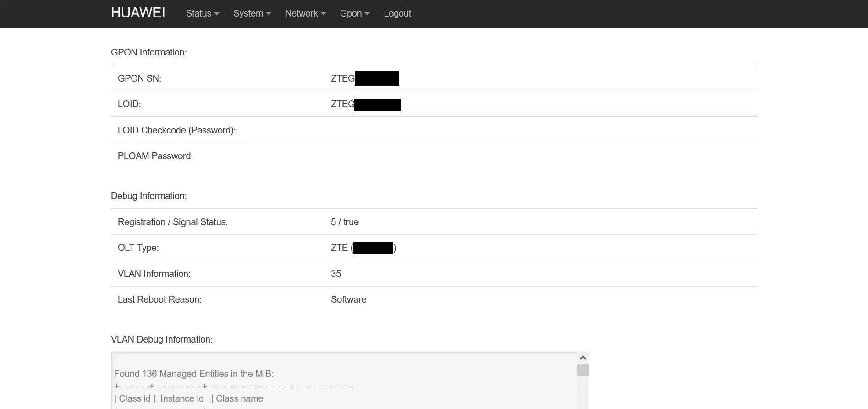Expand the System dropdown menu
Screen dimensions: 868x409
click(x=252, y=13)
